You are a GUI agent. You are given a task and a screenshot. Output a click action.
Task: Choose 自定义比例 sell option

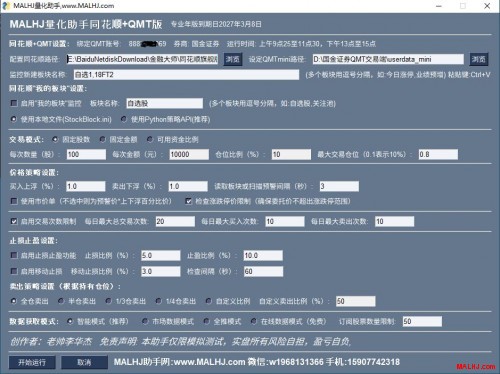pos(209,301)
